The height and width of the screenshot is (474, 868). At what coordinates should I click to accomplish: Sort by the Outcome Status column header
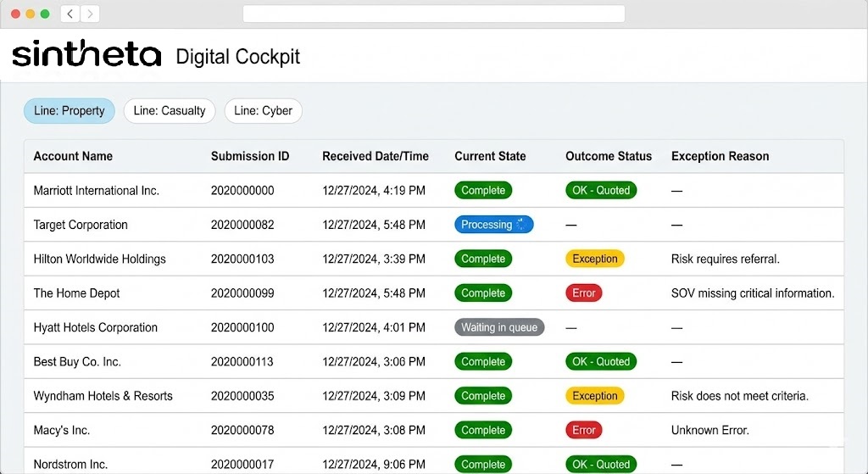[x=609, y=156]
